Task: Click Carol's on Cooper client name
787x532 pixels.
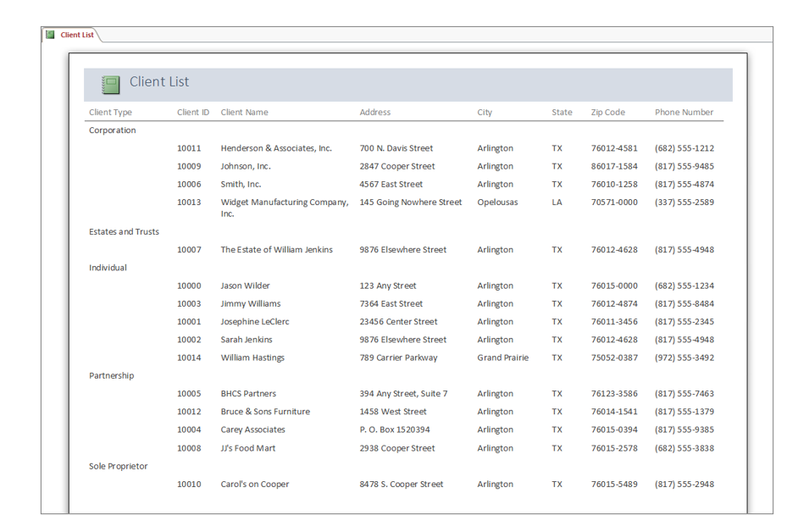Action: tap(254, 485)
